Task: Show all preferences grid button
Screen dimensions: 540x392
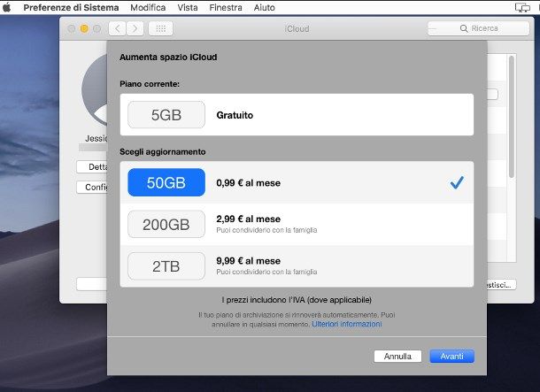Action: click(160, 28)
